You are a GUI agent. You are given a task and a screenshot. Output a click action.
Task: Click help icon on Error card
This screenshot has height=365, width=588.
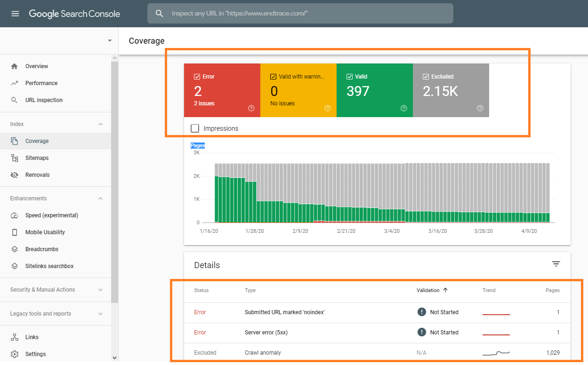pos(251,108)
